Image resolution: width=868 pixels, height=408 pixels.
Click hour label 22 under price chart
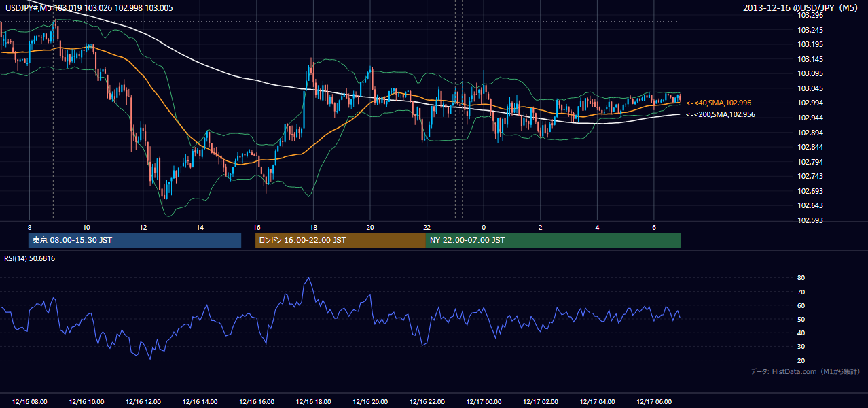[x=427, y=227]
